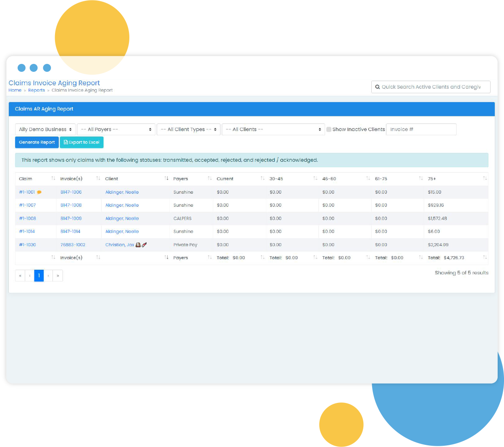
Task: Click the emoji icons next to Christian, Jax
Action: click(141, 245)
